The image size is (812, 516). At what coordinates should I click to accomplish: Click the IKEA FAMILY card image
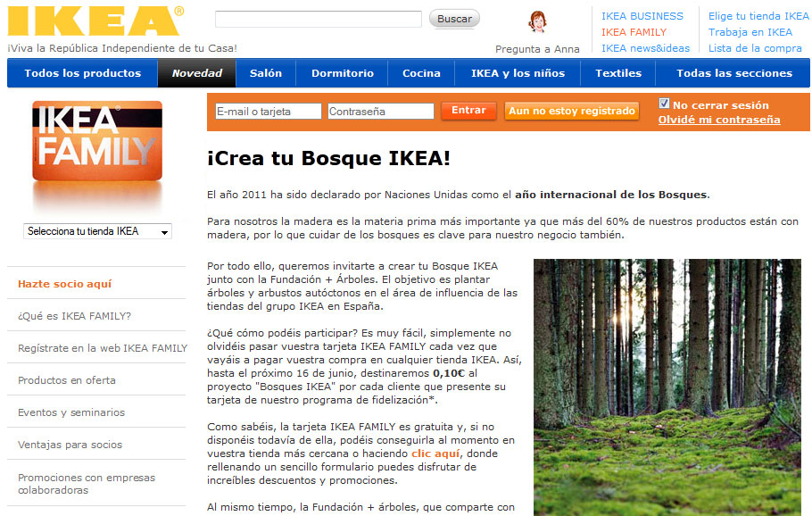click(95, 144)
